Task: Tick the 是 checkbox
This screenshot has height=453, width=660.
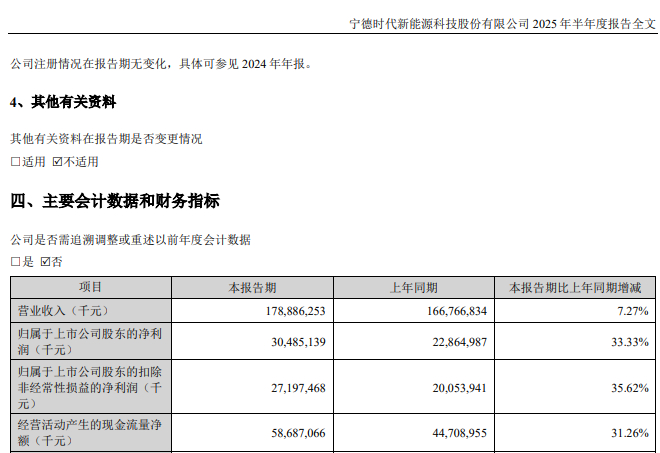Action: [x=16, y=262]
